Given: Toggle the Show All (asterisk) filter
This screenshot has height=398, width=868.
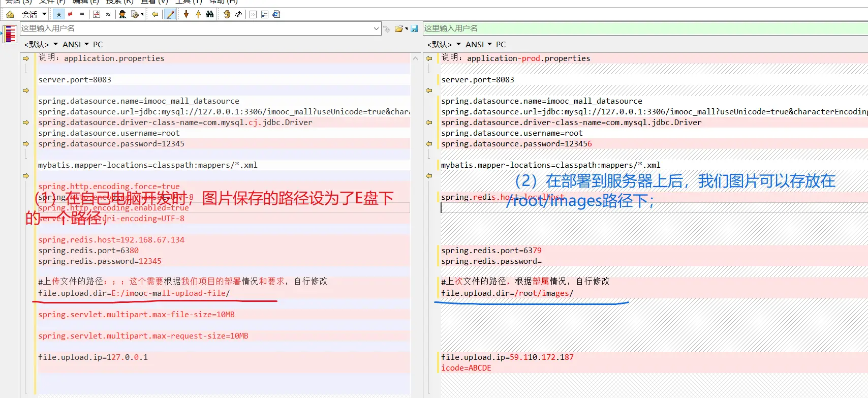Looking at the screenshot, I should pos(59,14).
